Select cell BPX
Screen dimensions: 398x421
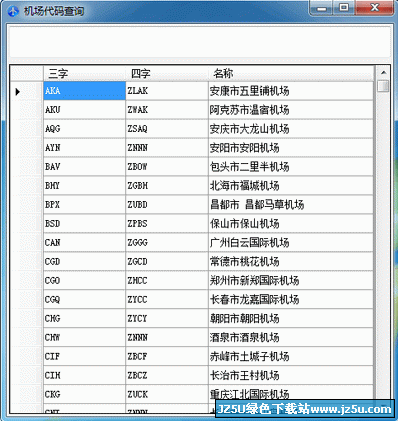tap(85, 205)
